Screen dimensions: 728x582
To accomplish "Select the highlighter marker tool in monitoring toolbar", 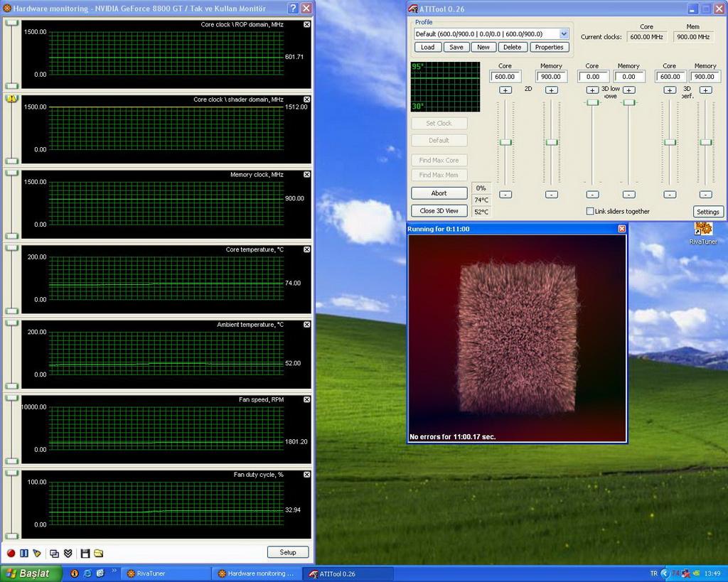I will point(36,553).
